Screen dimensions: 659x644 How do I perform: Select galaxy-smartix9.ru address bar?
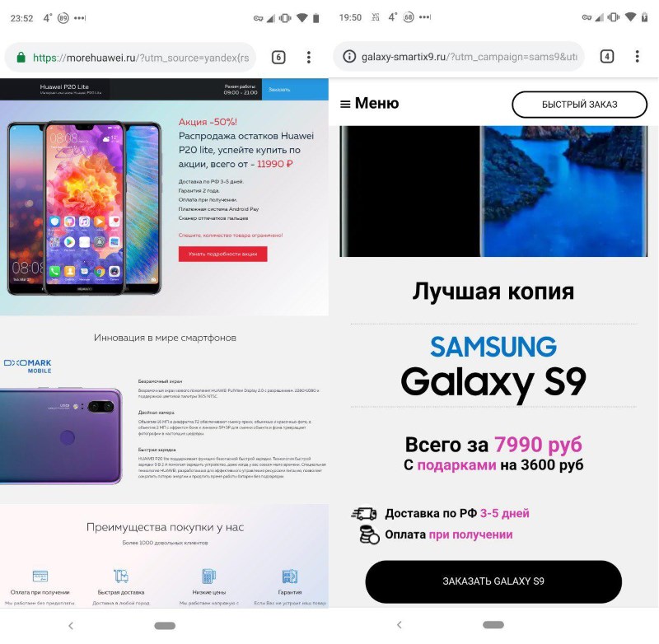click(459, 56)
